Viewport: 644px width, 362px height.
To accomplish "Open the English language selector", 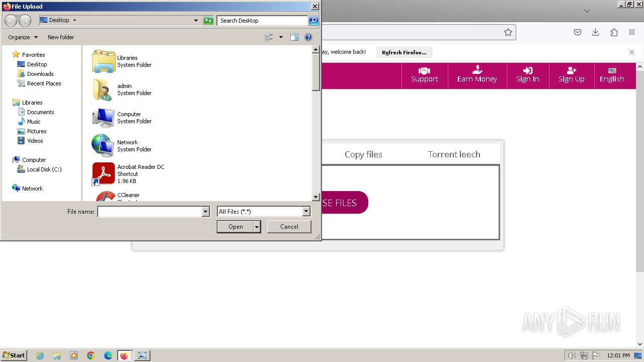I will pyautogui.click(x=612, y=75).
